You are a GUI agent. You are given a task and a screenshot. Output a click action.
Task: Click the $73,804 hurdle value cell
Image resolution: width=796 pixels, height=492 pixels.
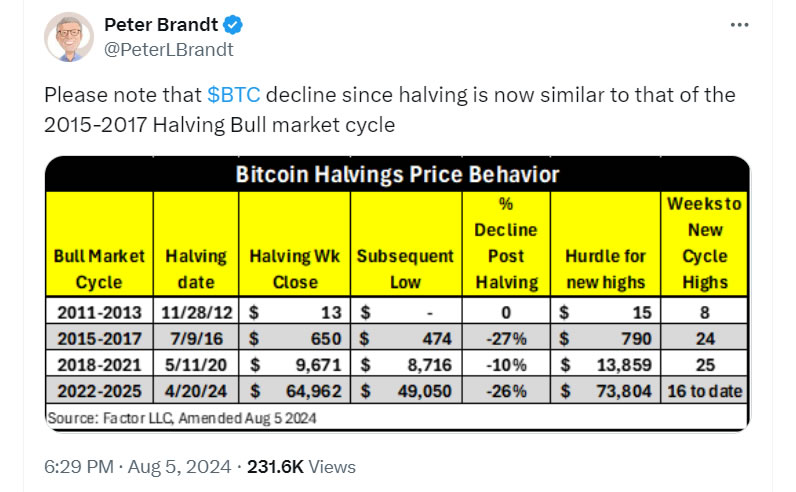coord(605,390)
